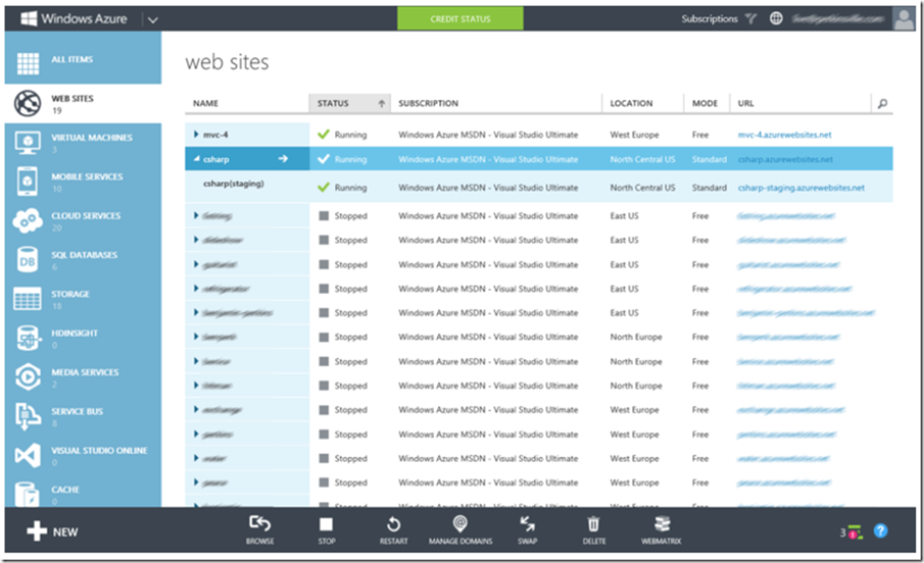Open the HDInsight section
This screenshot has height=563, width=924.
(x=82, y=338)
